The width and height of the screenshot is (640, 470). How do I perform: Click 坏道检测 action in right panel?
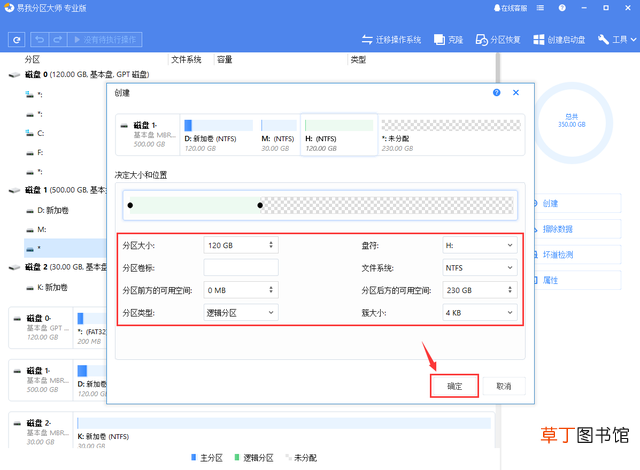[x=577, y=255]
